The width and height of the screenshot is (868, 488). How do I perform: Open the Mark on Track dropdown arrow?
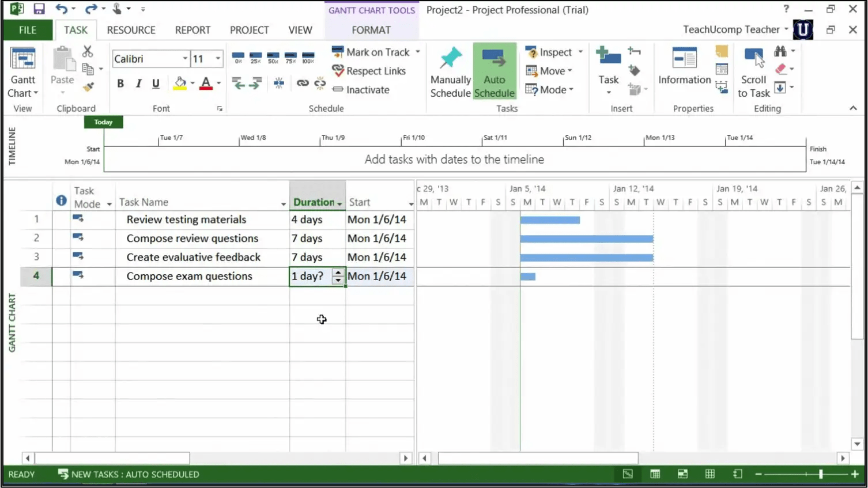pos(418,52)
